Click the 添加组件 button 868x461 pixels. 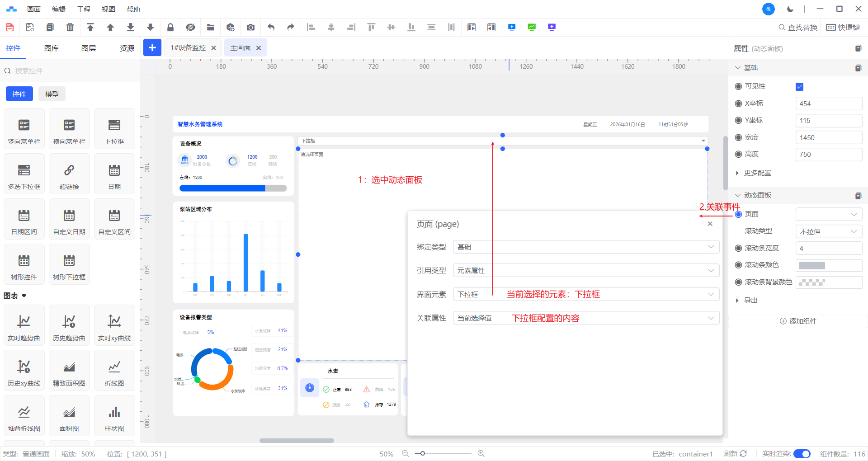click(798, 321)
